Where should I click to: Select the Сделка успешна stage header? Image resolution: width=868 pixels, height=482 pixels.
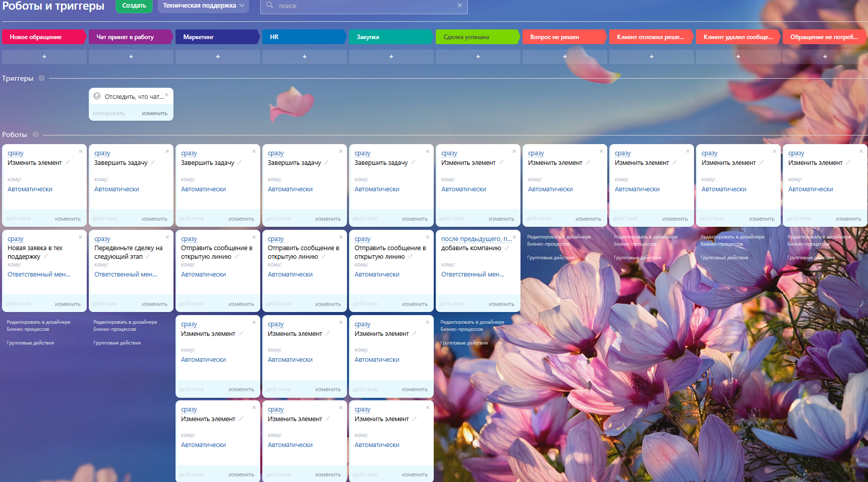[x=478, y=37]
